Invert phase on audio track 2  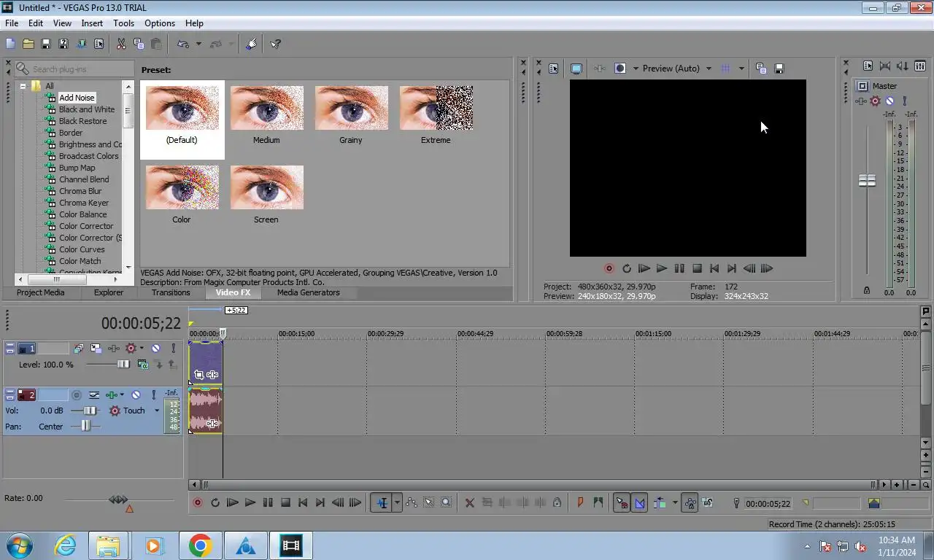pos(94,394)
